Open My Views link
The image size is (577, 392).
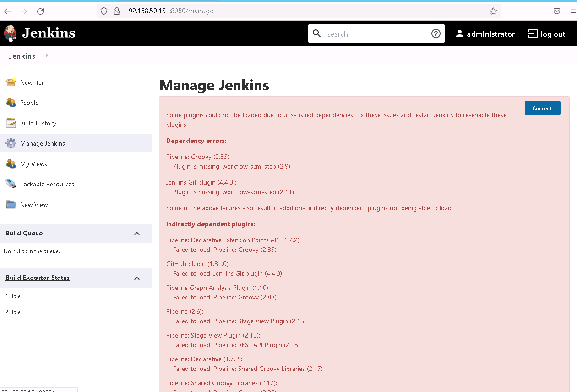point(33,164)
